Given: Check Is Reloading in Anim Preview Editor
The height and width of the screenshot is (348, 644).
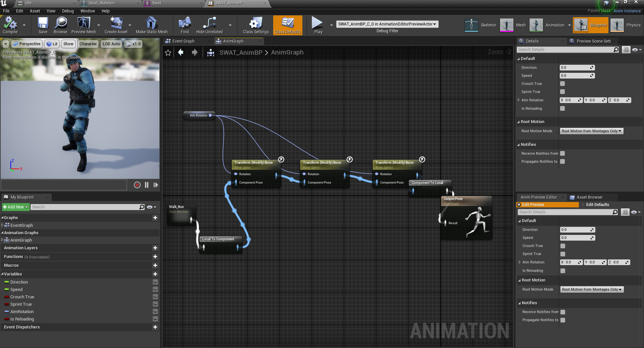Looking at the screenshot, I should coord(563,271).
